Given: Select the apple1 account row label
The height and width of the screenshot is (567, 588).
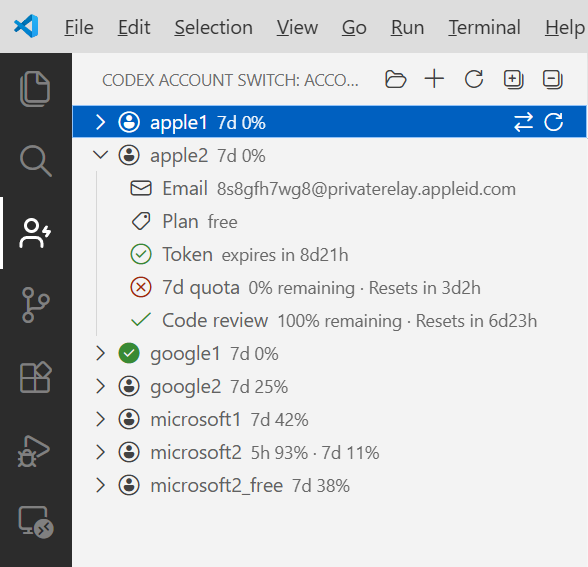Looking at the screenshot, I should point(178,123).
